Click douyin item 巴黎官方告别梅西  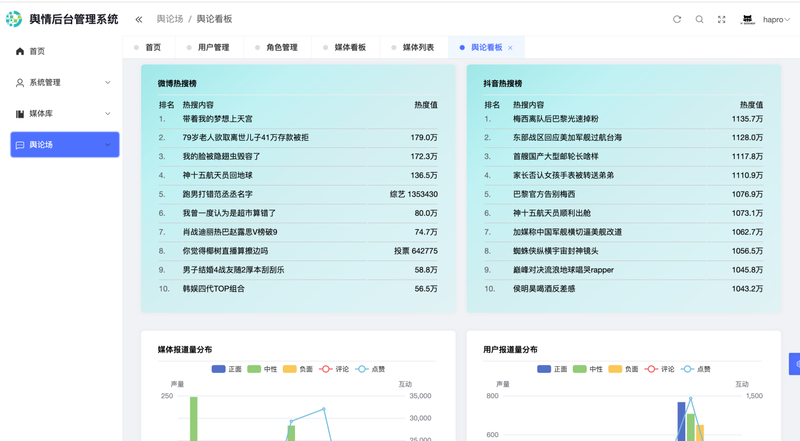click(544, 194)
